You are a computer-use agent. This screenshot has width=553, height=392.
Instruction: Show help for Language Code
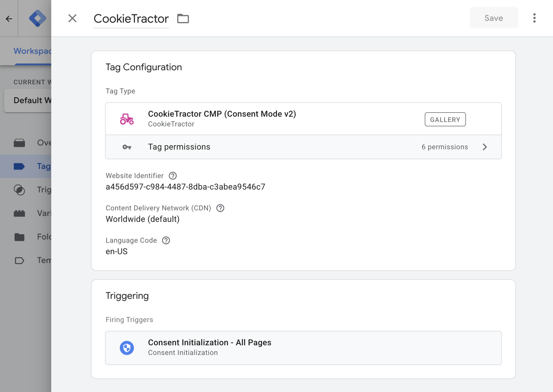(x=166, y=240)
